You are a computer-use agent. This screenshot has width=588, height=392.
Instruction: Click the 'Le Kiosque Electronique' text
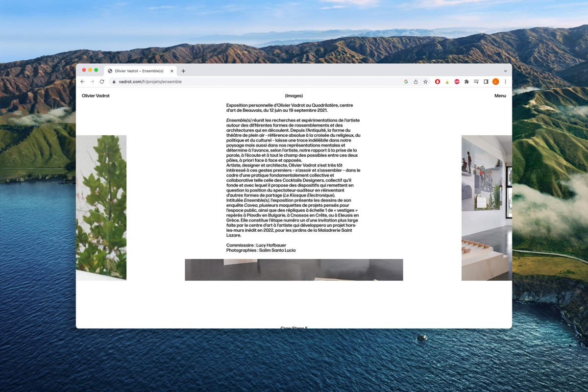point(309,196)
